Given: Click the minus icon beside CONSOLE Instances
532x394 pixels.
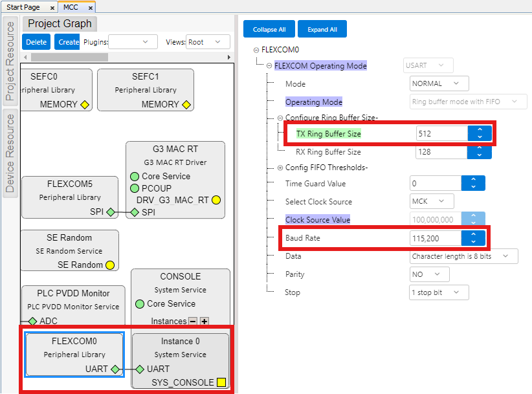Looking at the screenshot, I should pos(193,321).
